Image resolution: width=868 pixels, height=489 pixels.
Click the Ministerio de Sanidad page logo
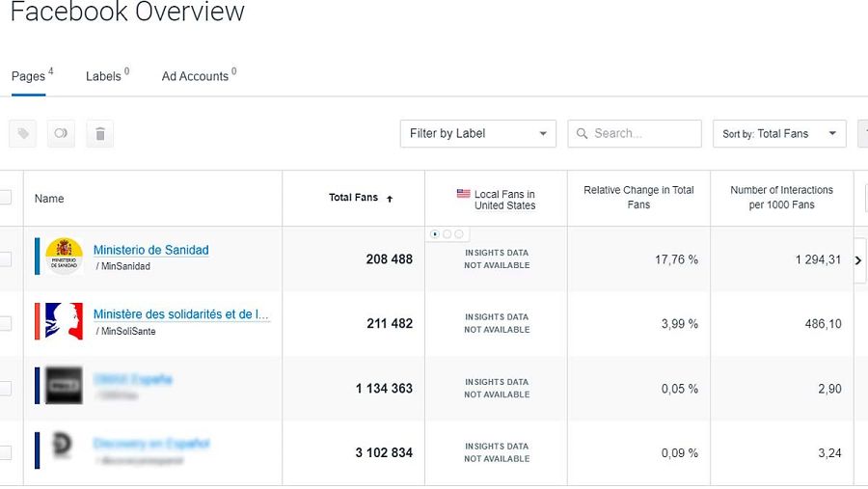coord(64,257)
